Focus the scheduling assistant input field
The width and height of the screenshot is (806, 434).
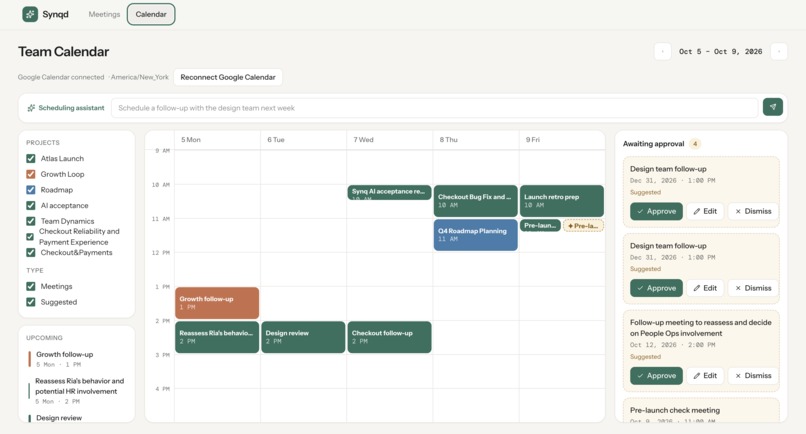coord(434,108)
